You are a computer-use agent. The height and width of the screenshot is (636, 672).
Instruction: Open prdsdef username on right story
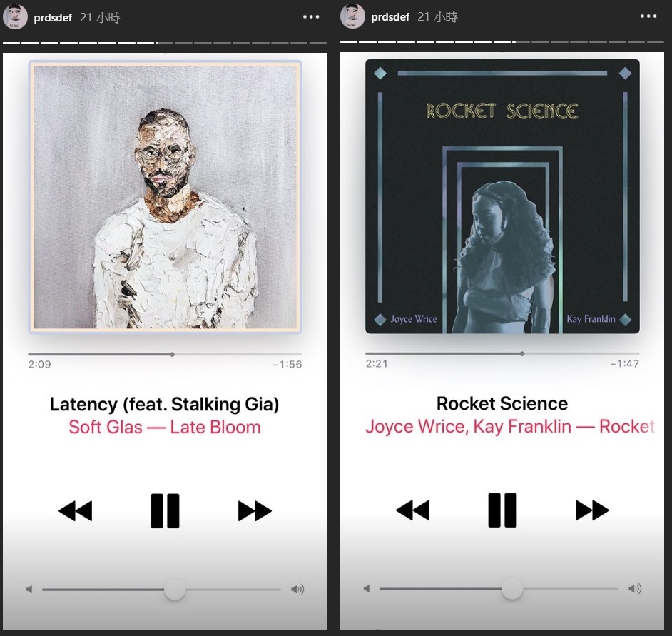click(390, 17)
